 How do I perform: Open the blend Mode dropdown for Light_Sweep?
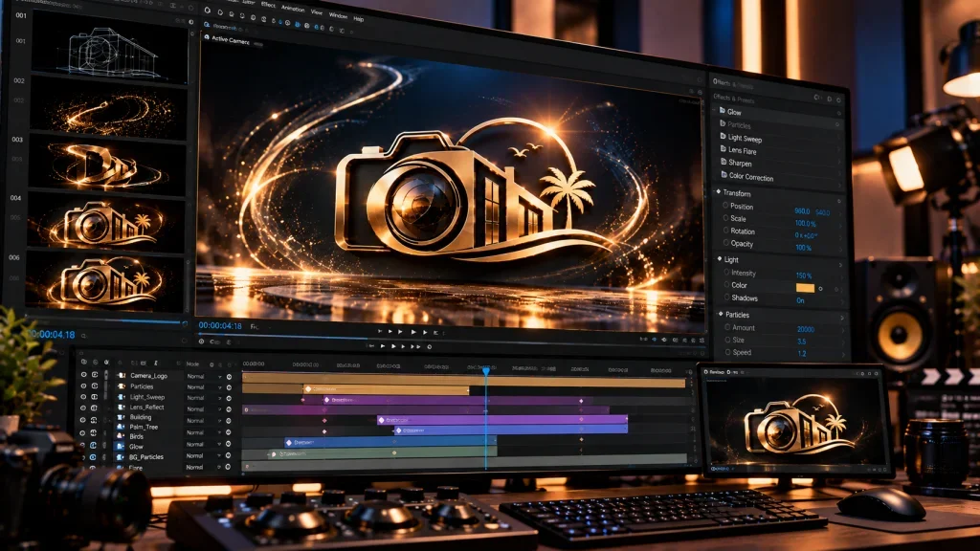[204, 398]
